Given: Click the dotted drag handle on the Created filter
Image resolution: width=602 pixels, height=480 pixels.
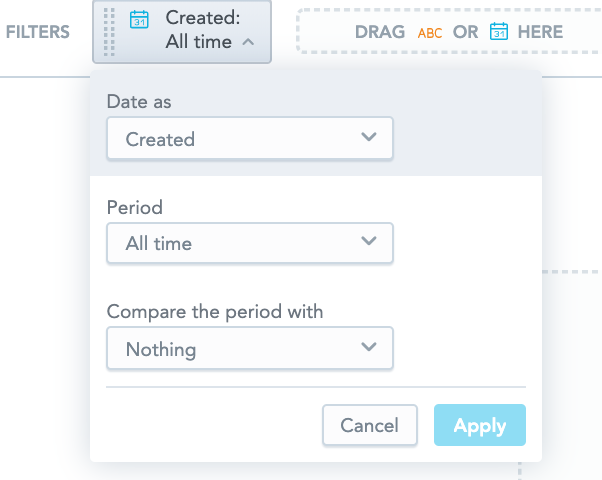Looking at the screenshot, I should [x=109, y=31].
